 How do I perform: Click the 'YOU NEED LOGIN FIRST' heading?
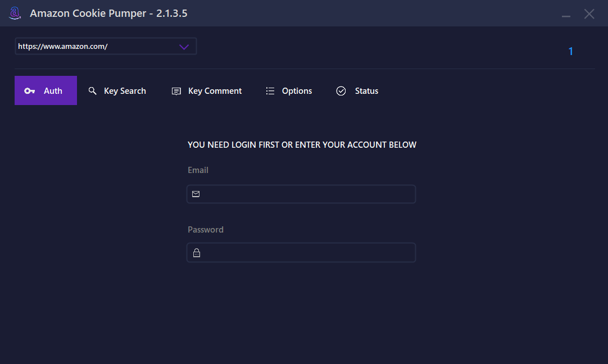click(302, 144)
